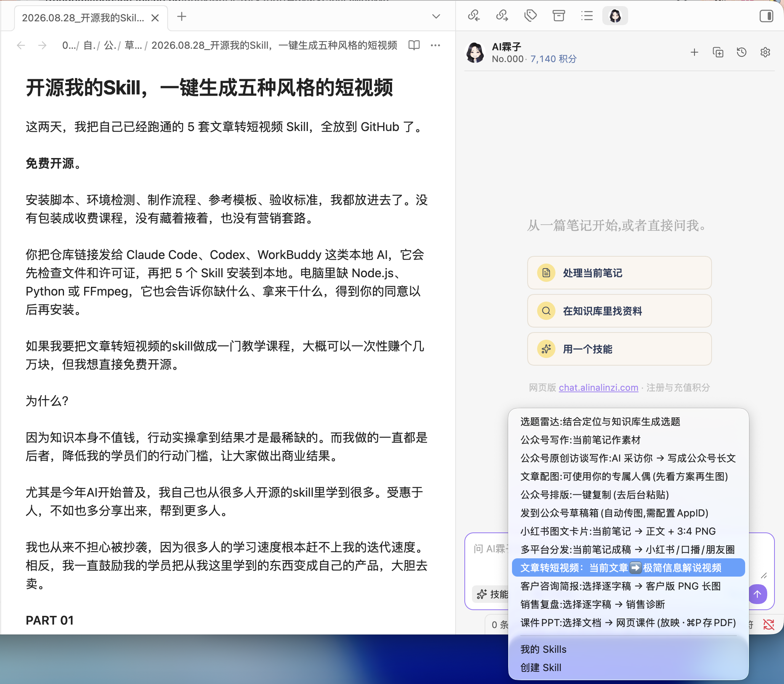Image resolution: width=784 pixels, height=684 pixels.
Task: Select highlighted 文章转短视频 menu item
Action: 628,567
